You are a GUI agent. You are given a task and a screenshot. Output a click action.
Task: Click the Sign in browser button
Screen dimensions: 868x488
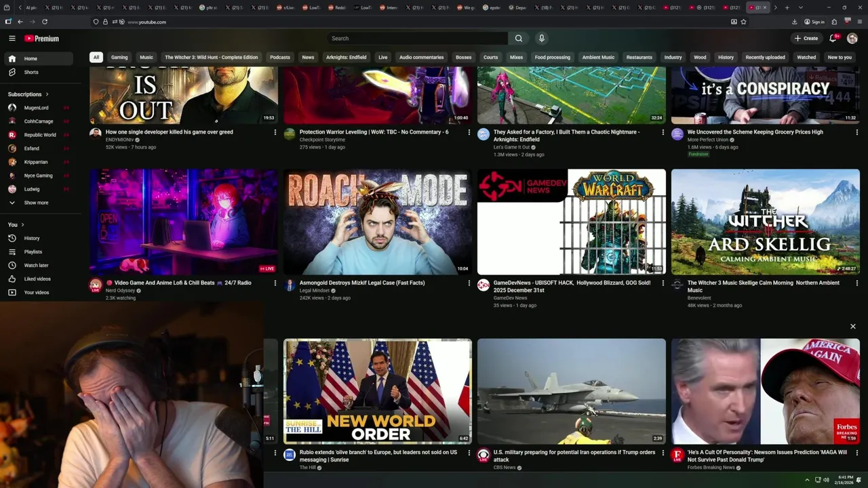point(814,22)
